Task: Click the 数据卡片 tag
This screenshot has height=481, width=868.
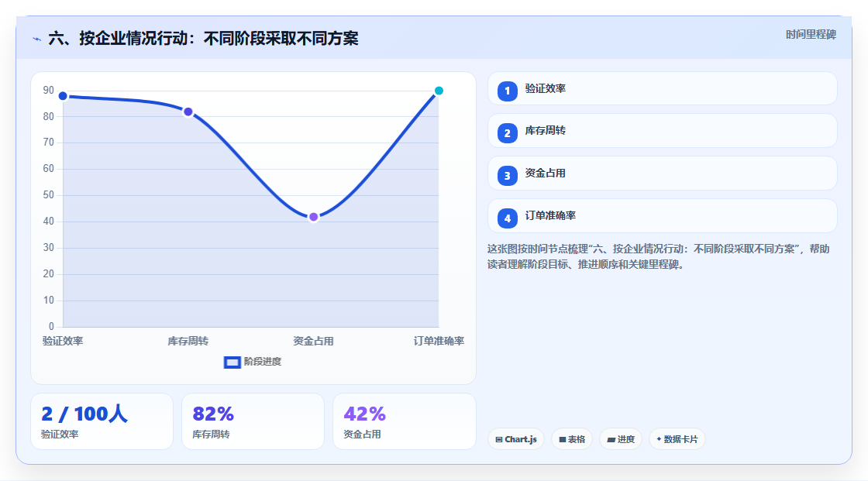Action: click(677, 439)
